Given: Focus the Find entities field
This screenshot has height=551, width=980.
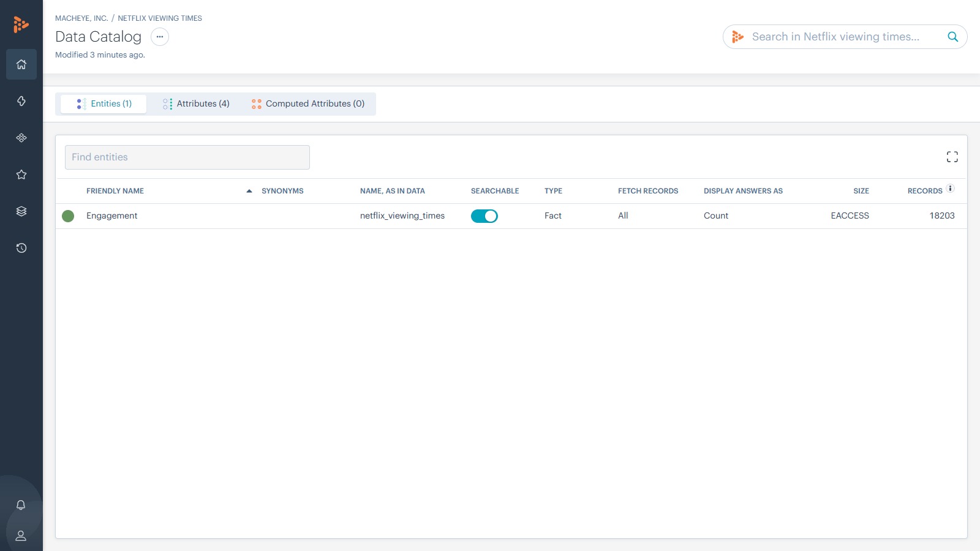Looking at the screenshot, I should [187, 157].
